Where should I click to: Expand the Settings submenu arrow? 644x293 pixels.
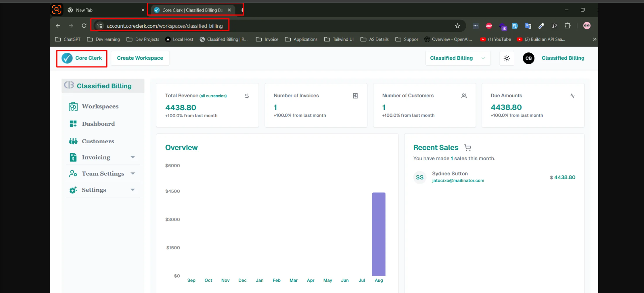coord(133,190)
